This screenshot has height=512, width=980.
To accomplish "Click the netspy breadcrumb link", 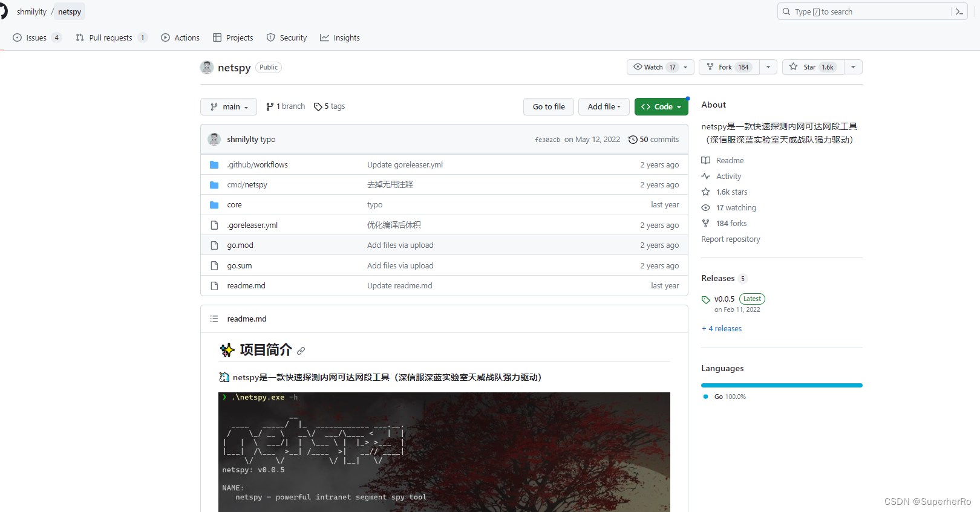I will coord(70,11).
